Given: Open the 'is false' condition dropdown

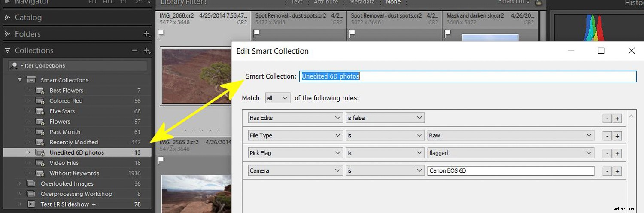Looking at the screenshot, I should pos(385,118).
